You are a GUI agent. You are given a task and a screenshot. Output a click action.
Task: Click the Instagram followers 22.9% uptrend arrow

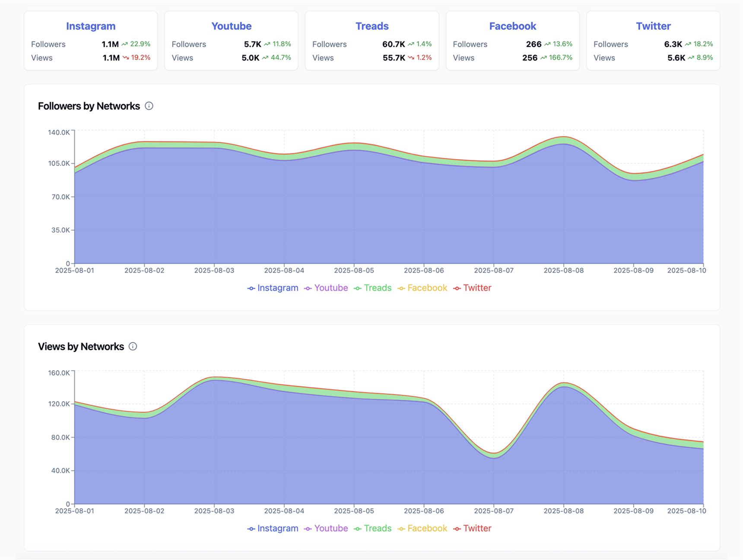click(125, 44)
